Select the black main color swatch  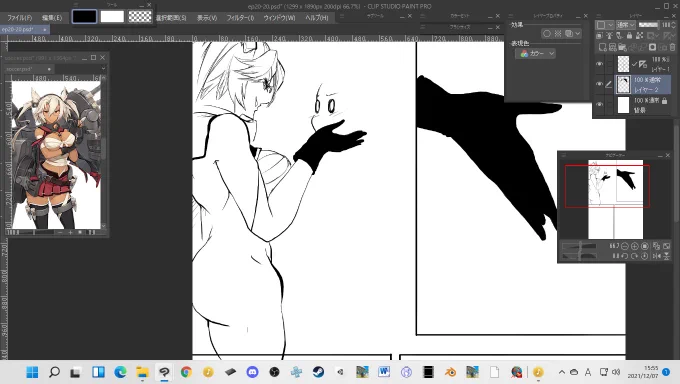[85, 16]
